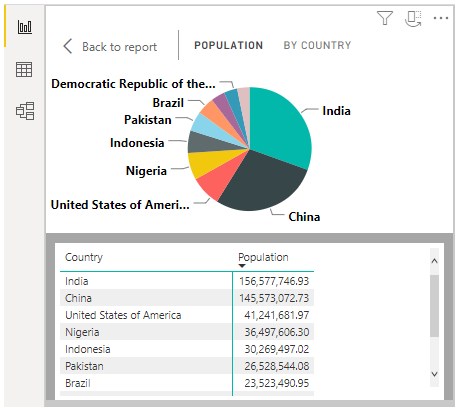The height and width of the screenshot is (411, 458).
Task: Select the POPULATION title label
Action: click(229, 45)
